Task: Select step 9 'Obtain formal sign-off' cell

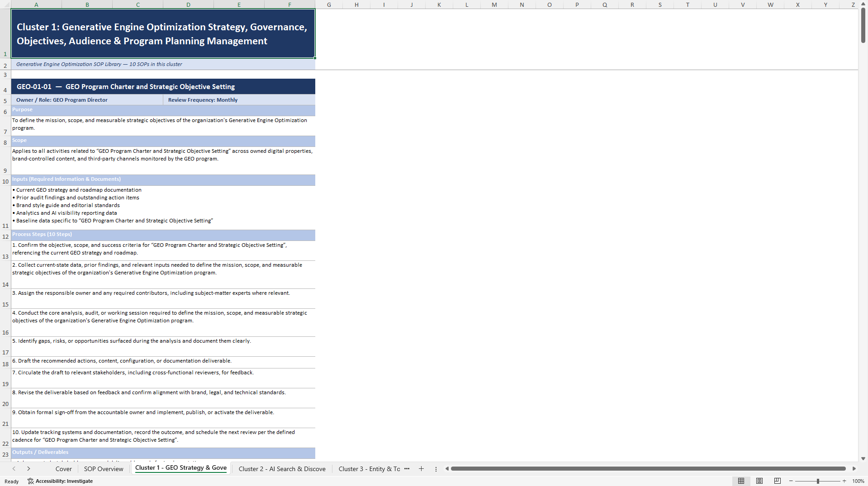Action: click(163, 418)
